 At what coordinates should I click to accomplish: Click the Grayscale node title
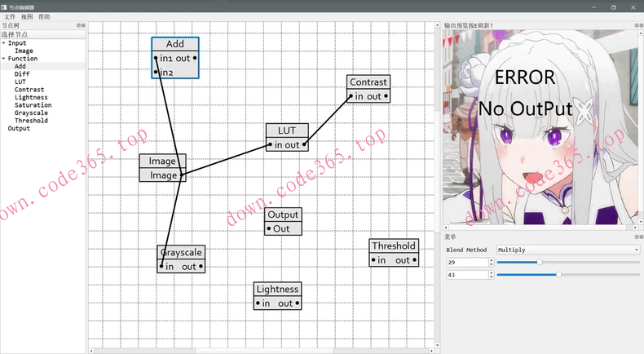181,252
